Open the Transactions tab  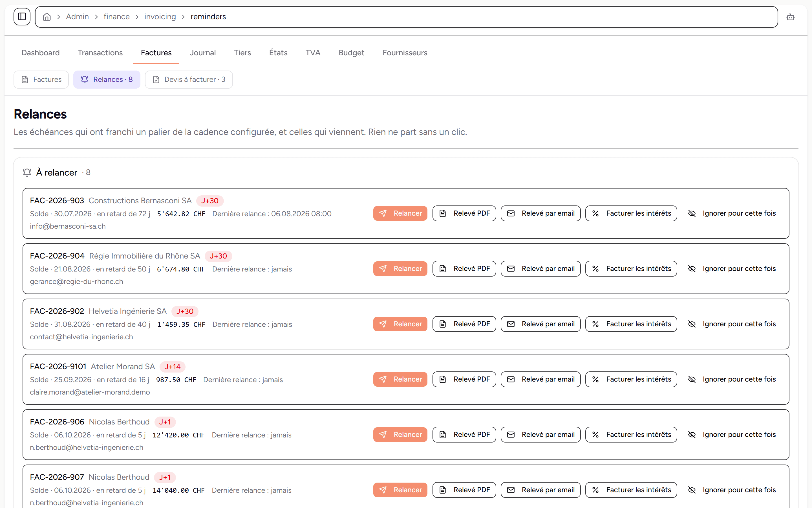tap(100, 53)
